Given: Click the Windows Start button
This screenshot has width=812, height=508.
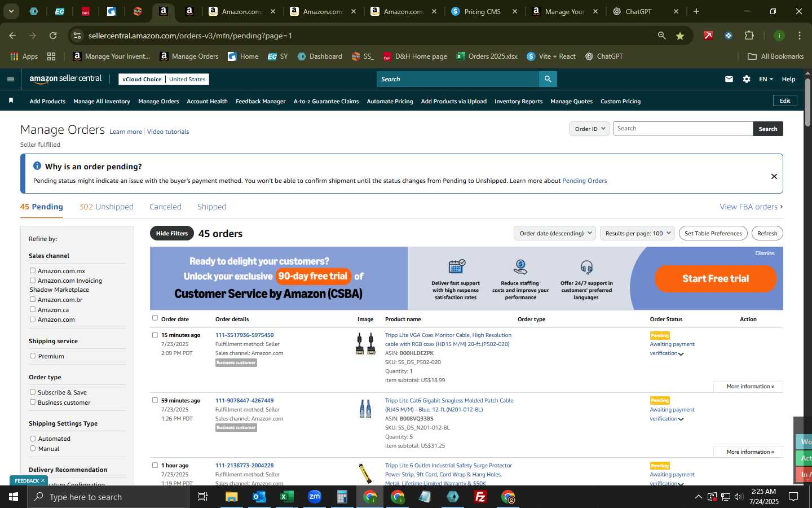Looking at the screenshot, I should pos(14,497).
